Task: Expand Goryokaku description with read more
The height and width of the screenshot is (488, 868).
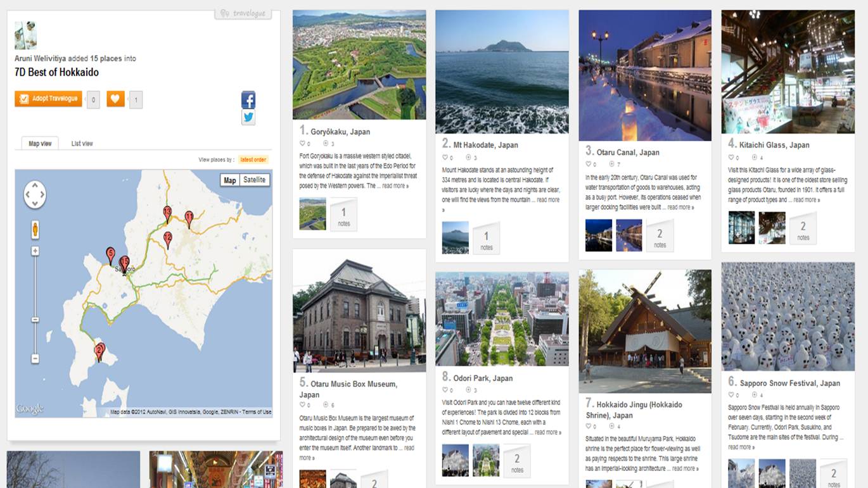Action: (395, 186)
